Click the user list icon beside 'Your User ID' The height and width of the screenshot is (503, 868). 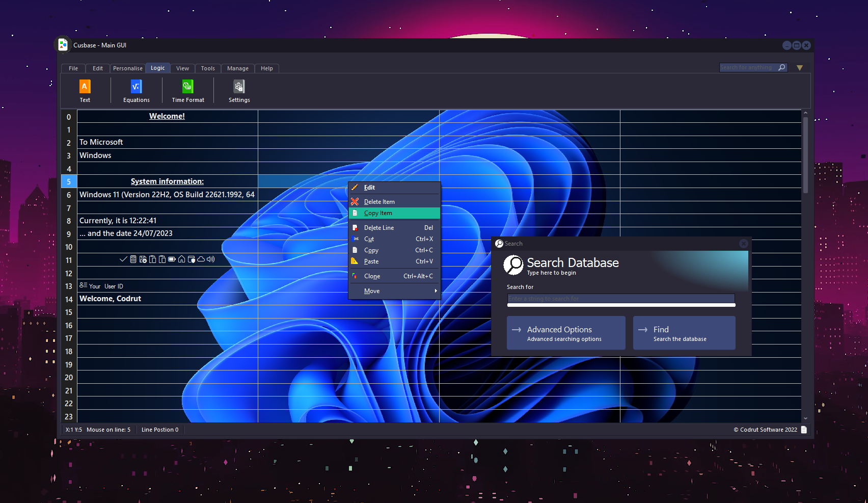point(84,285)
